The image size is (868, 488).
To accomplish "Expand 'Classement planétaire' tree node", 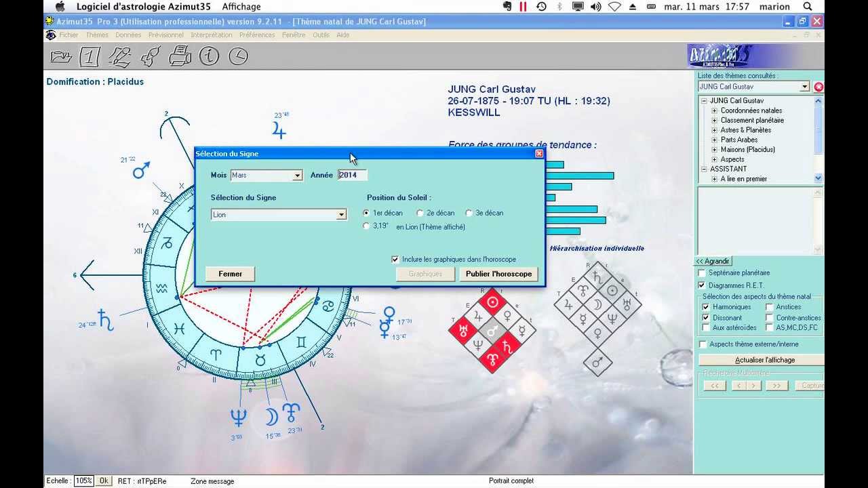I will 714,120.
